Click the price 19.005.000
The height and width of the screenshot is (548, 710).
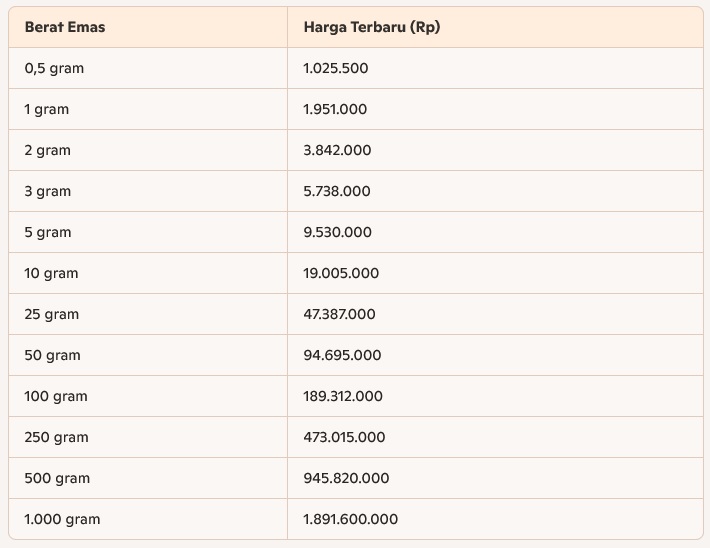(341, 273)
